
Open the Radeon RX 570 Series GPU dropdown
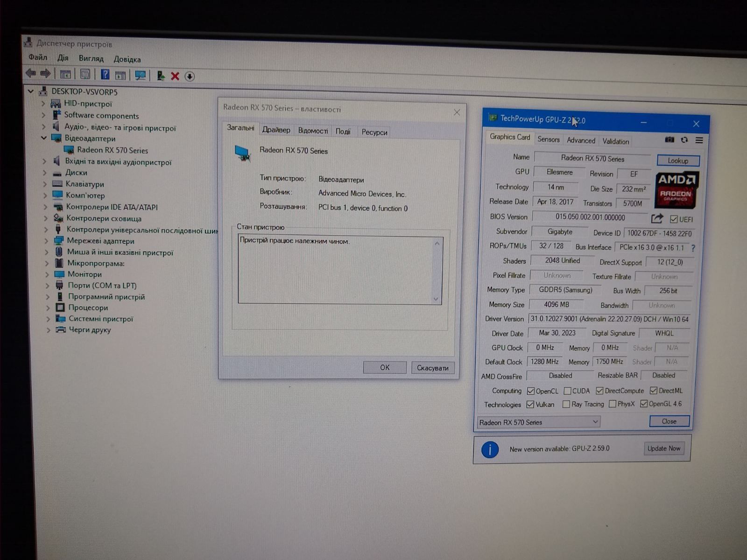(x=539, y=422)
